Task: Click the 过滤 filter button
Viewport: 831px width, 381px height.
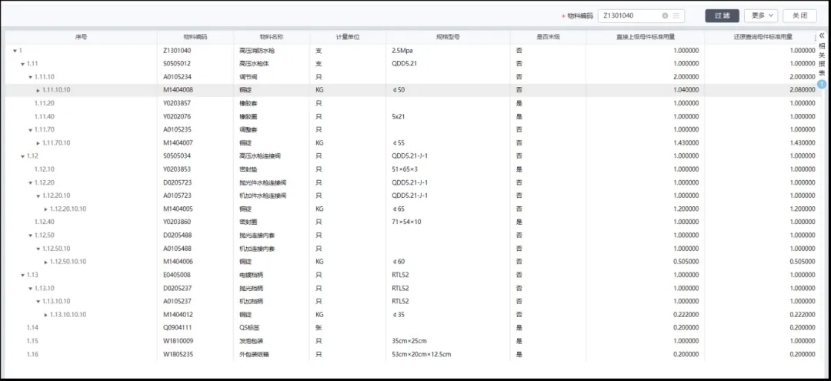Action: pyautogui.click(x=722, y=16)
